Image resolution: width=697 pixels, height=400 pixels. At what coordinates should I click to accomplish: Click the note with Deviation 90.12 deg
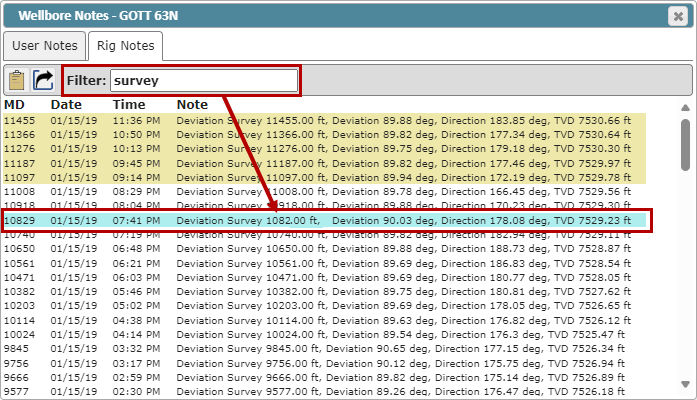point(401,363)
